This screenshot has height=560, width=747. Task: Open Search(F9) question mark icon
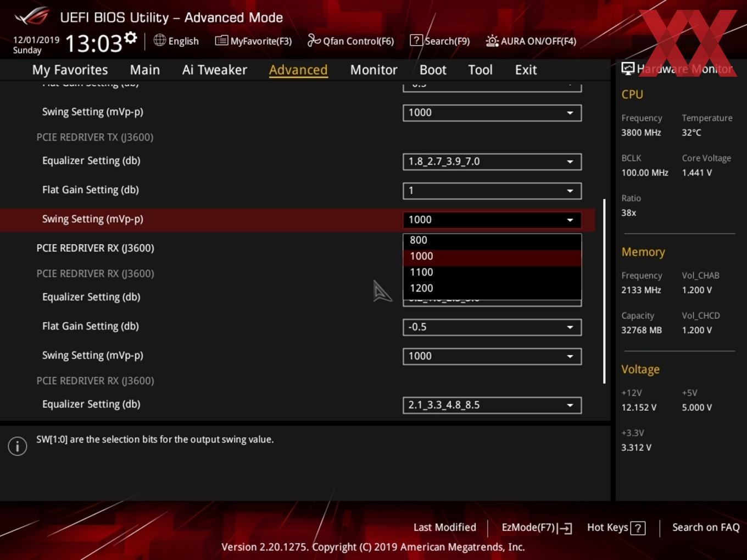pyautogui.click(x=416, y=41)
